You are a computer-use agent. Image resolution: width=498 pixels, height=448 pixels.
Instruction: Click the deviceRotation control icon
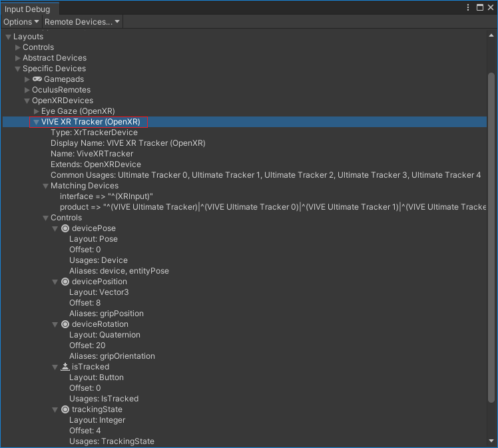(65, 324)
